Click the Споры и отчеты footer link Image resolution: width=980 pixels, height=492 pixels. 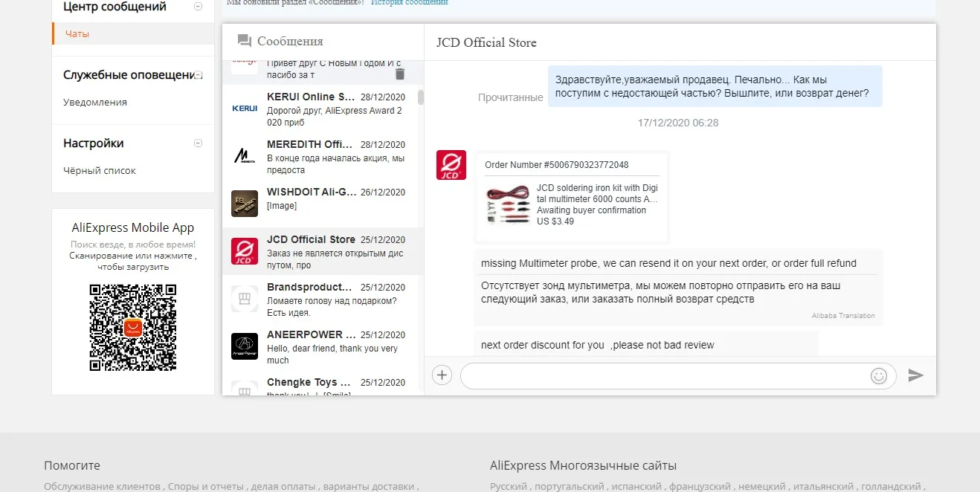(206, 486)
